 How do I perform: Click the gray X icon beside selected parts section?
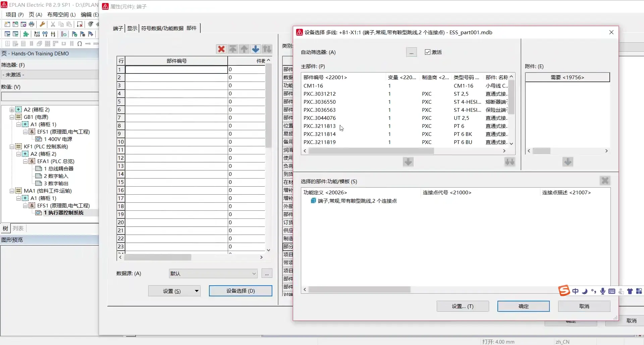tap(605, 181)
